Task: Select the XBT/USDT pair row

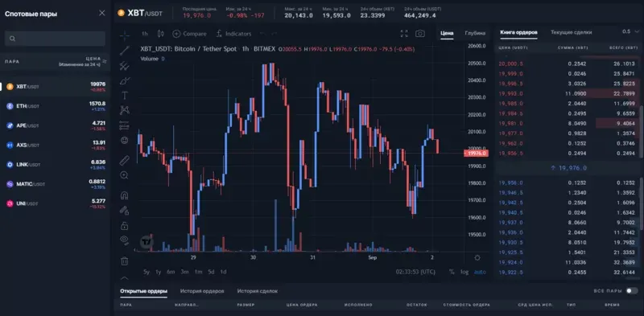Action: (56, 87)
